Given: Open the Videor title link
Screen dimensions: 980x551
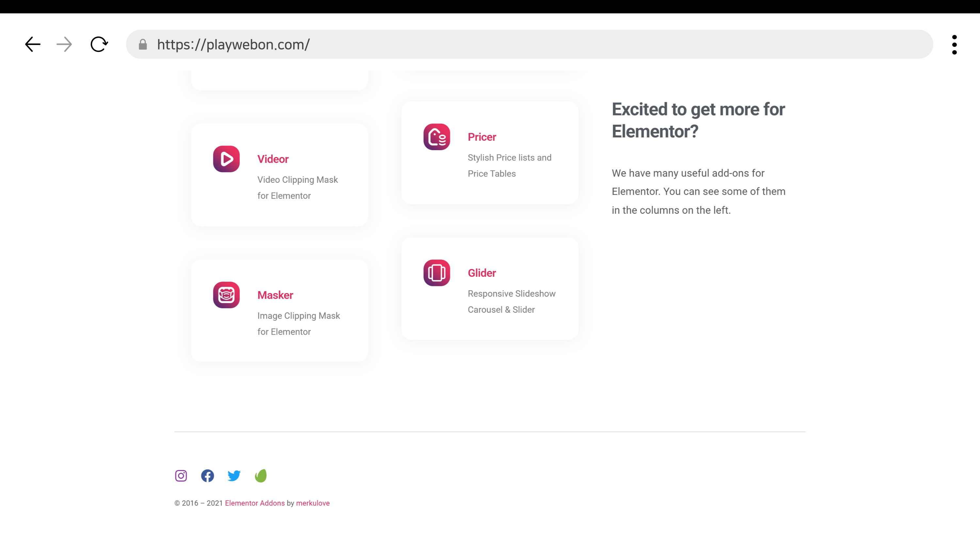Looking at the screenshot, I should click(273, 159).
